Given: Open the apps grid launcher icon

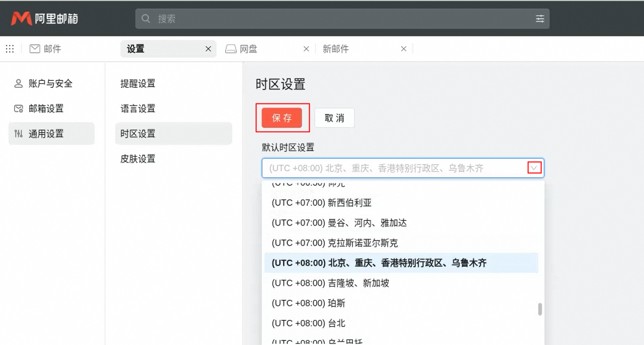Looking at the screenshot, I should (x=10, y=49).
